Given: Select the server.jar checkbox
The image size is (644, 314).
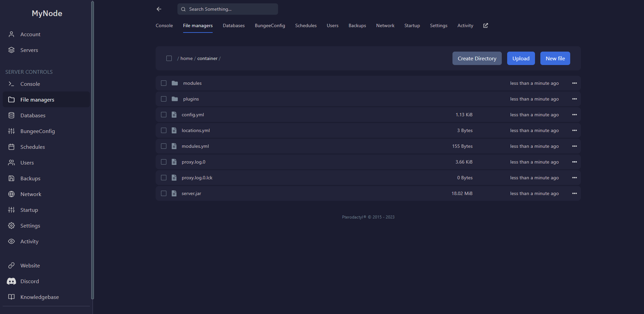Looking at the screenshot, I should [x=164, y=193].
